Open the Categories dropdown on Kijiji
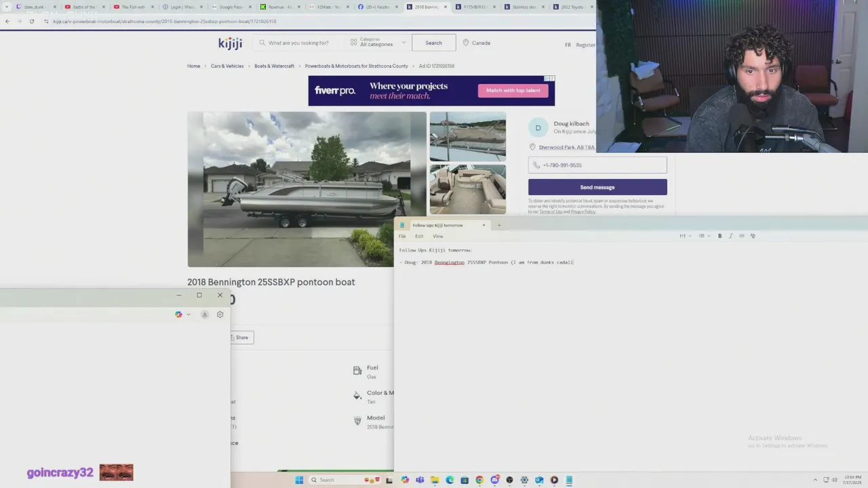The image size is (868, 488). pyautogui.click(x=378, y=42)
